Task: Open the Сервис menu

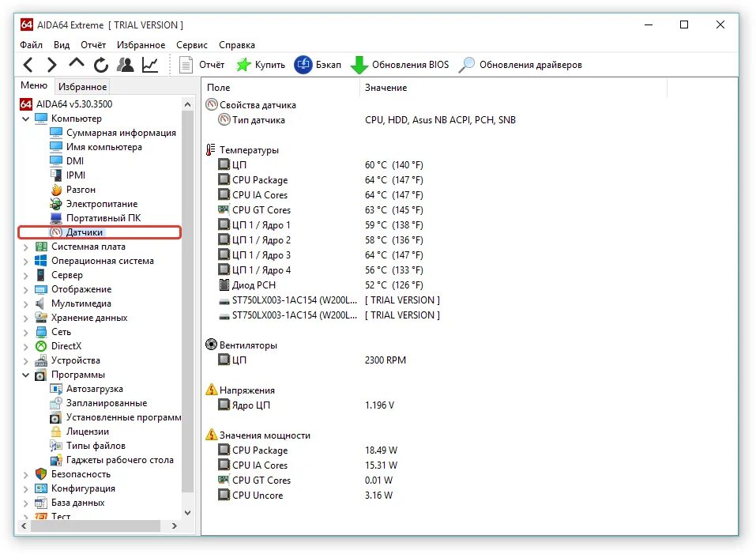Action: click(x=191, y=45)
